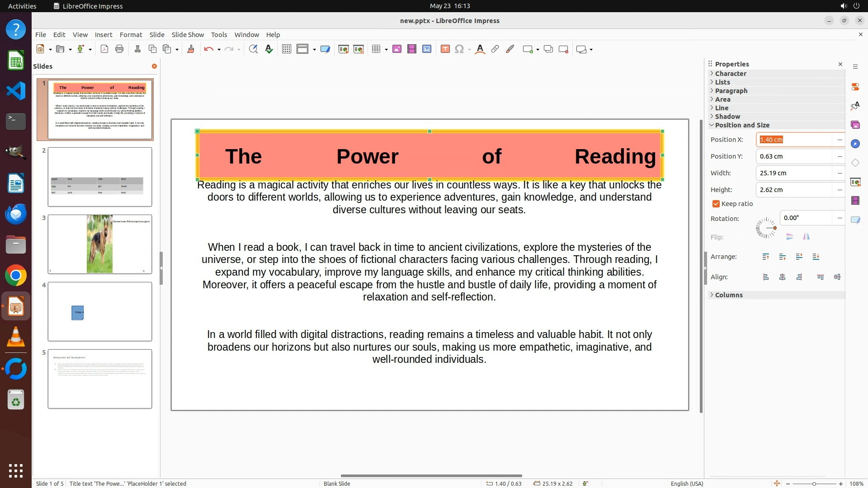The image size is (868, 488).
Task: Insert image using toolbar icon
Action: click(397, 49)
